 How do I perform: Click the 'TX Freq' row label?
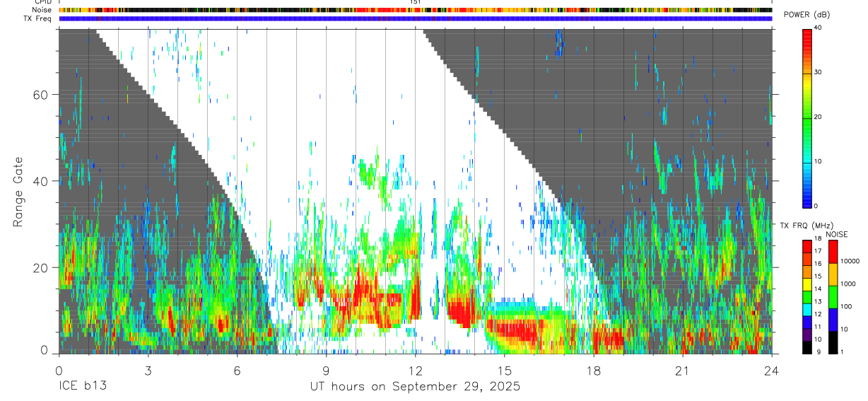tap(37, 18)
